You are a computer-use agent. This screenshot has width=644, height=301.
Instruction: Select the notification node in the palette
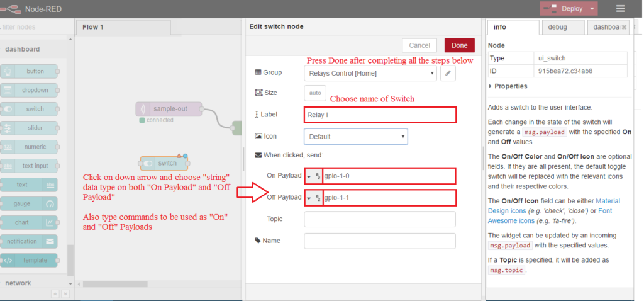click(x=29, y=241)
